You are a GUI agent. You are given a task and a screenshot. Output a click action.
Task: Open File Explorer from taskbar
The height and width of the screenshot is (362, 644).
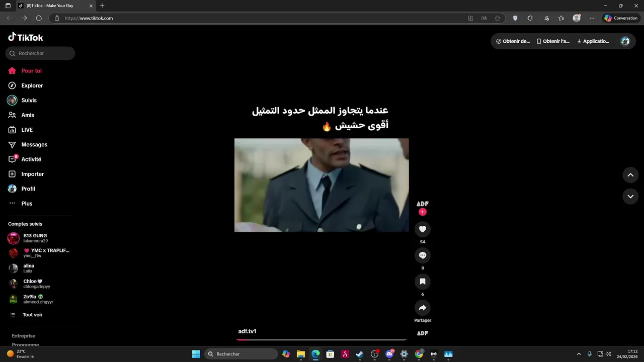[300, 354]
